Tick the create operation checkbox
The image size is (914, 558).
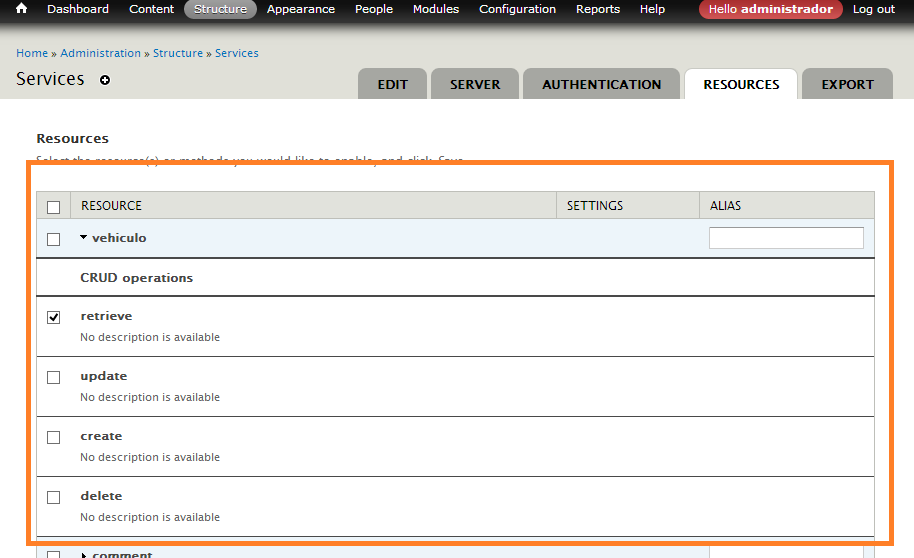[54, 437]
